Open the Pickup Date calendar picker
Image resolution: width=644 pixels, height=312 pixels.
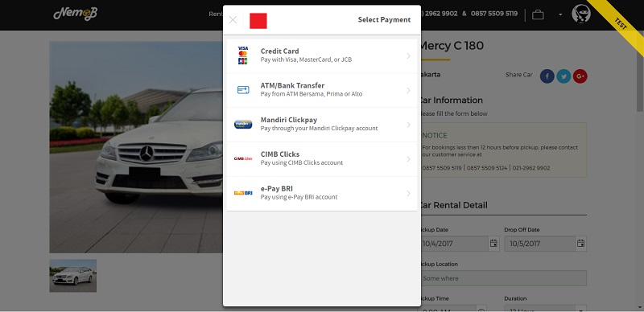pyautogui.click(x=493, y=244)
